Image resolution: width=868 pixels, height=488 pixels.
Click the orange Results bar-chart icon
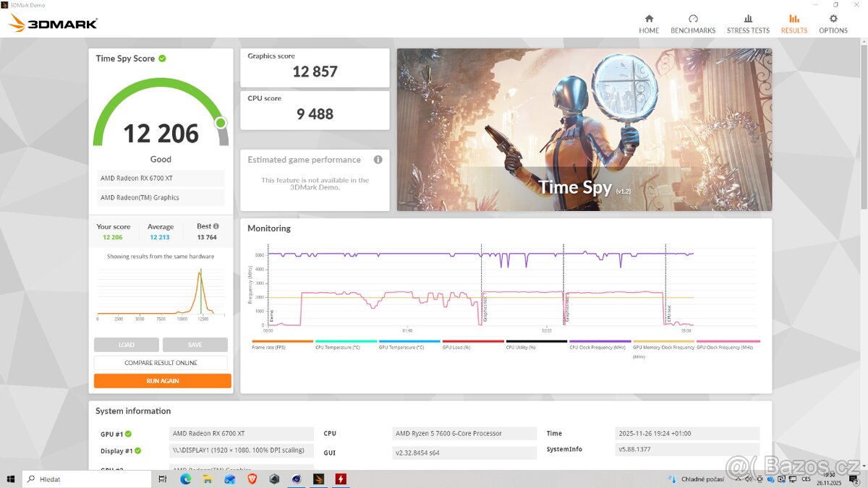pyautogui.click(x=793, y=19)
